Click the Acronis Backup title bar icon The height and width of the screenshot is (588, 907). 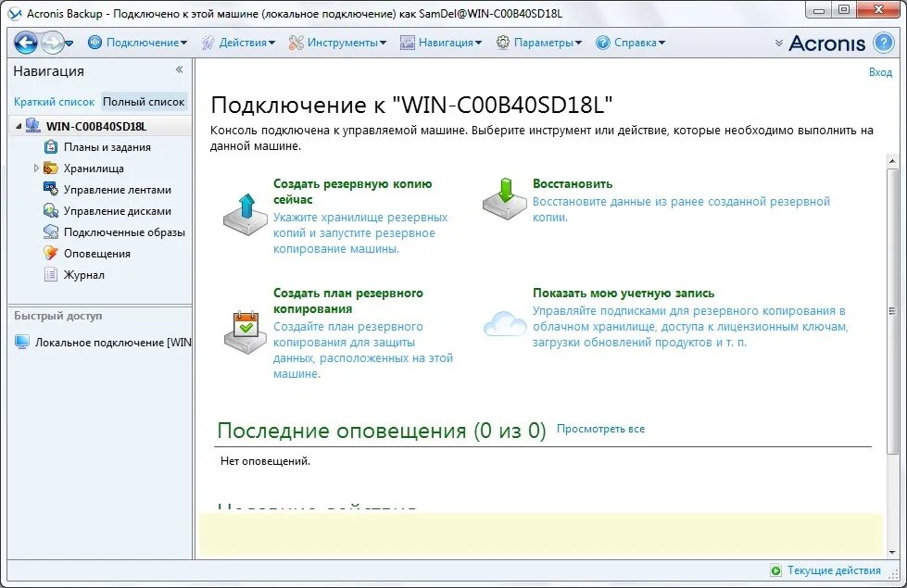tap(15, 13)
